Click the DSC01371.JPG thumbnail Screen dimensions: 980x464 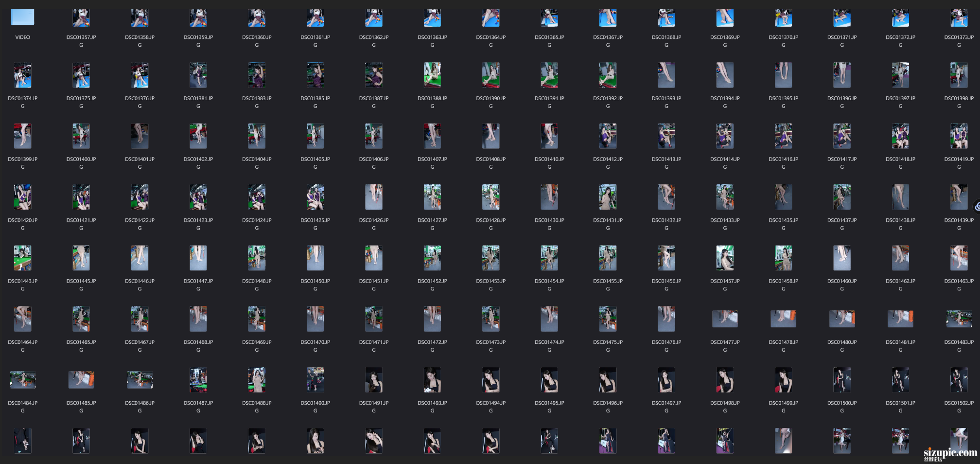pyautogui.click(x=842, y=18)
